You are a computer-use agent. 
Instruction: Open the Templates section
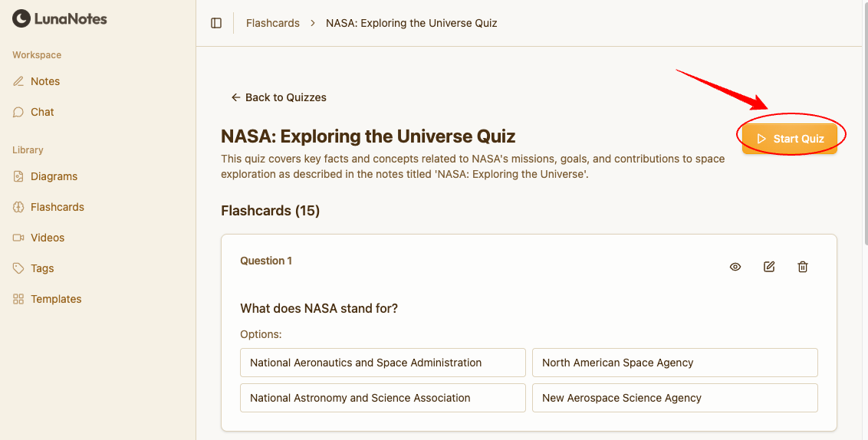(x=56, y=299)
